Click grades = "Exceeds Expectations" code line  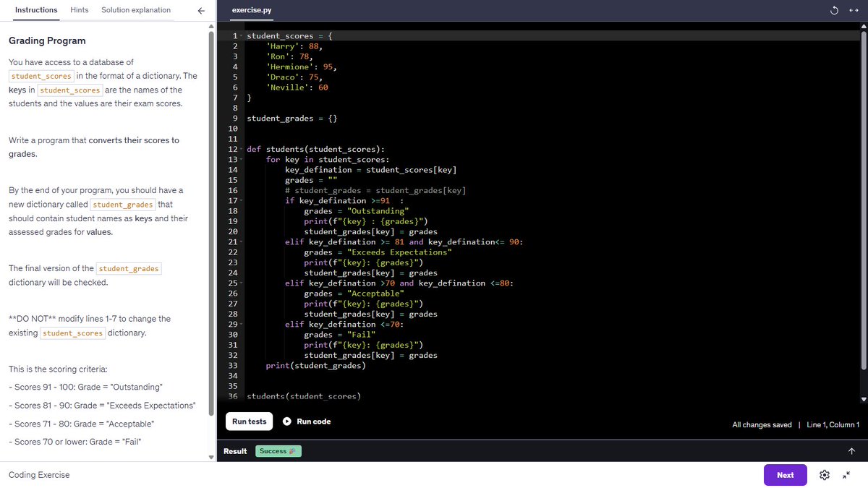click(378, 252)
